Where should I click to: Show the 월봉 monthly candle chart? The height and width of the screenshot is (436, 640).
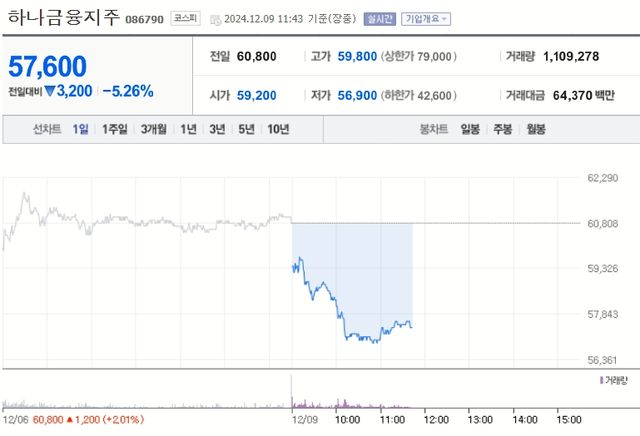click(535, 129)
